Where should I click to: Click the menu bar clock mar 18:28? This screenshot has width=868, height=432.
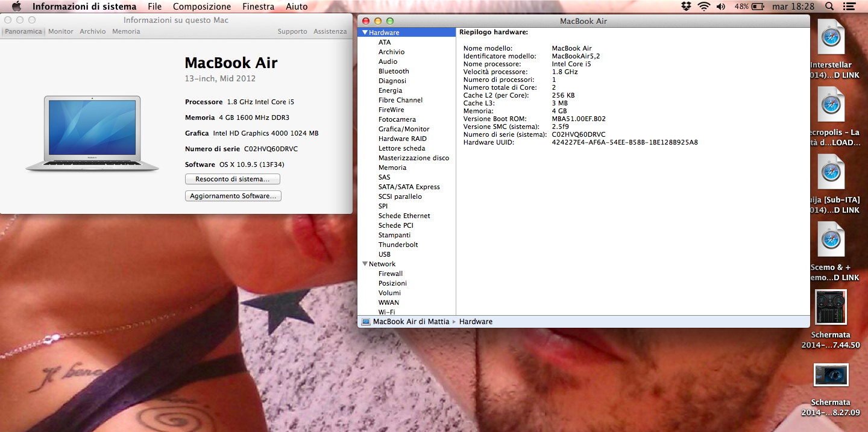coord(793,7)
